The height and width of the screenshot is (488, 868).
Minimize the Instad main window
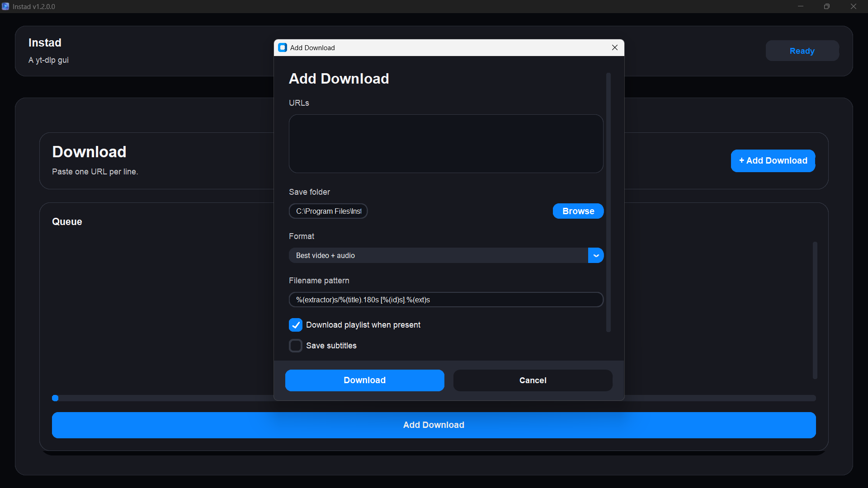800,6
